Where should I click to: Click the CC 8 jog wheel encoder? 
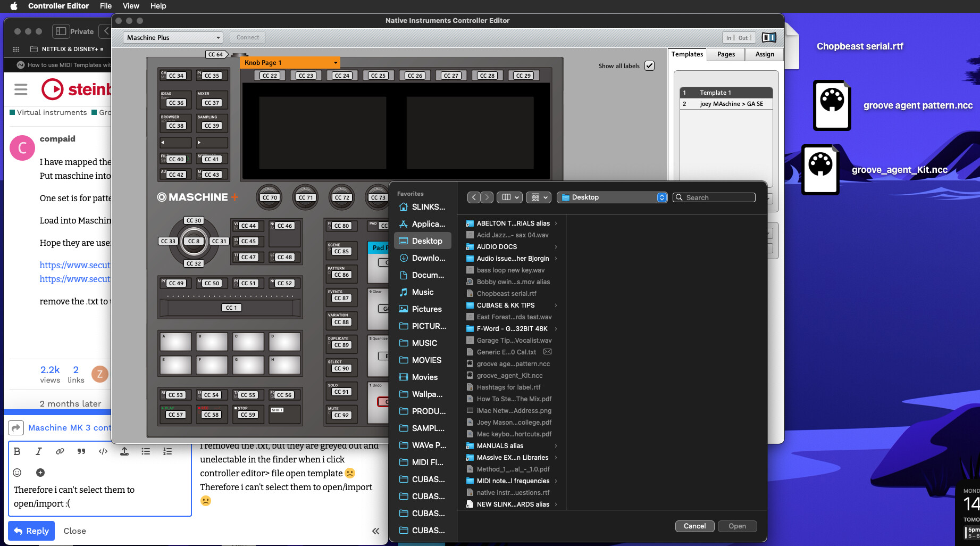click(x=194, y=241)
